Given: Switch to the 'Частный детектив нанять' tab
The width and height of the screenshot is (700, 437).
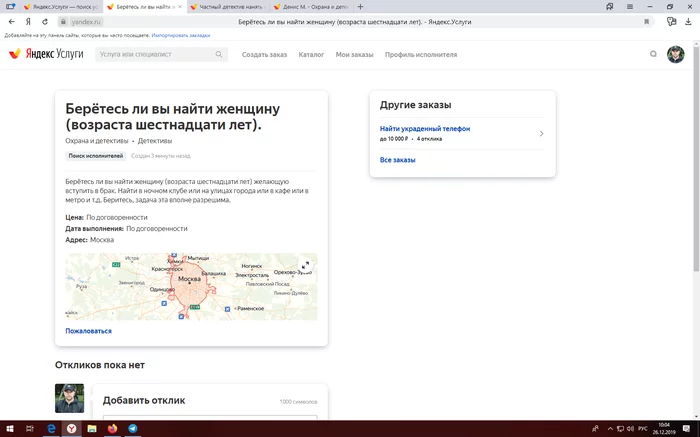Looking at the screenshot, I should coord(227,7).
